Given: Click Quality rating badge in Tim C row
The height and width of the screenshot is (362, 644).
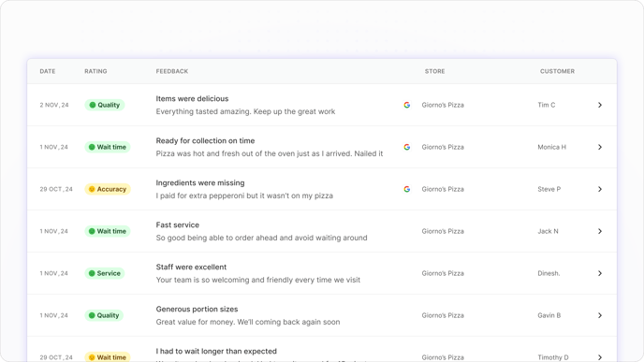Looking at the screenshot, I should (105, 105).
